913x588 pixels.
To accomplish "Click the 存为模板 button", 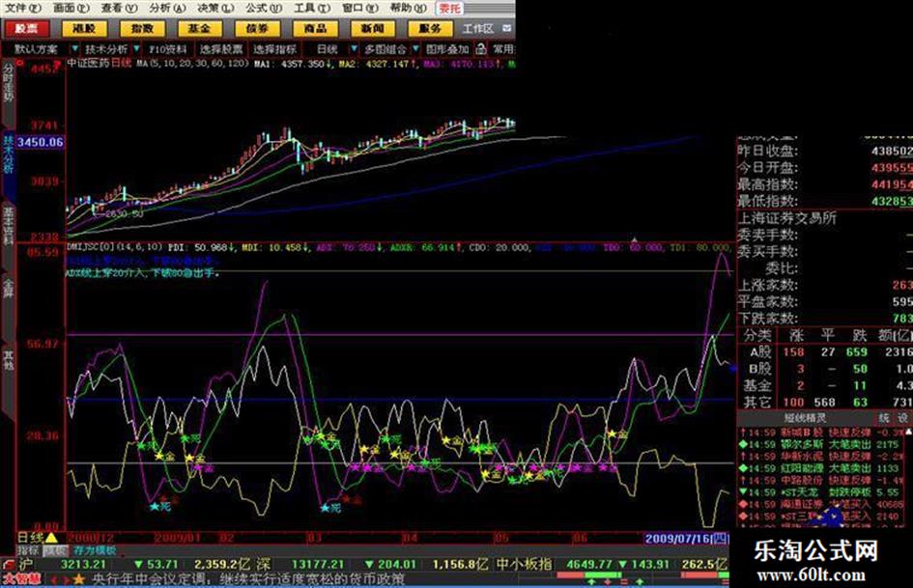I will (x=95, y=550).
